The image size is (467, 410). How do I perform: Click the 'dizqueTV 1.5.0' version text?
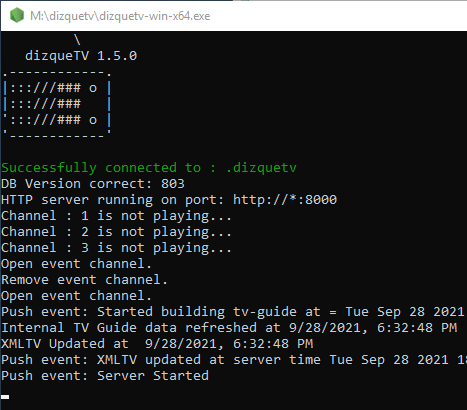pos(81,56)
